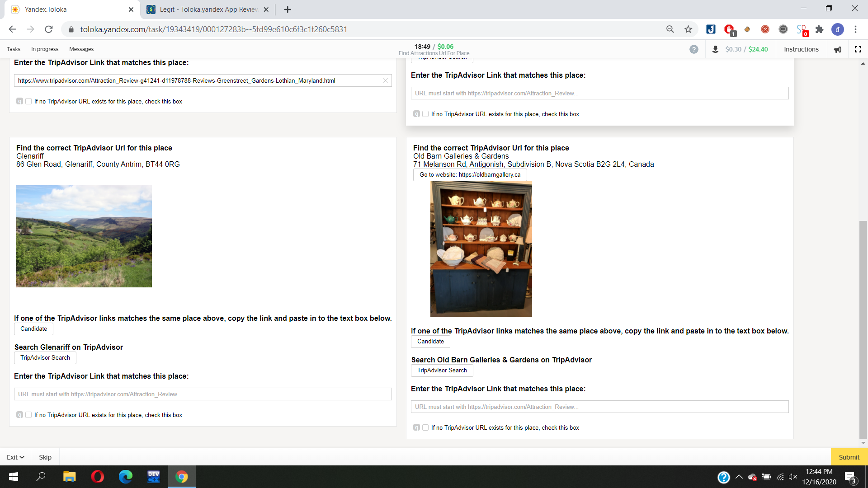Show hidden system tray icons chevron
This screenshot has width=868, height=488.
coord(739,477)
